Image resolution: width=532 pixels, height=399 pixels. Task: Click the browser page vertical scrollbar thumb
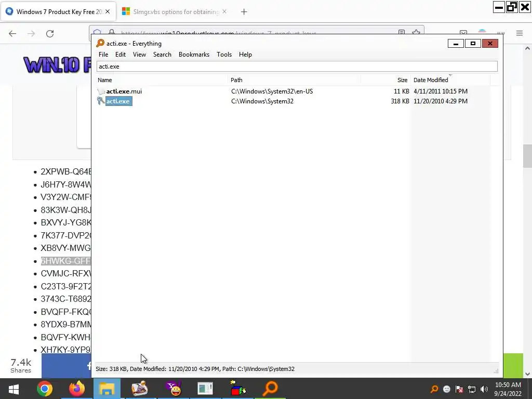[x=527, y=156]
